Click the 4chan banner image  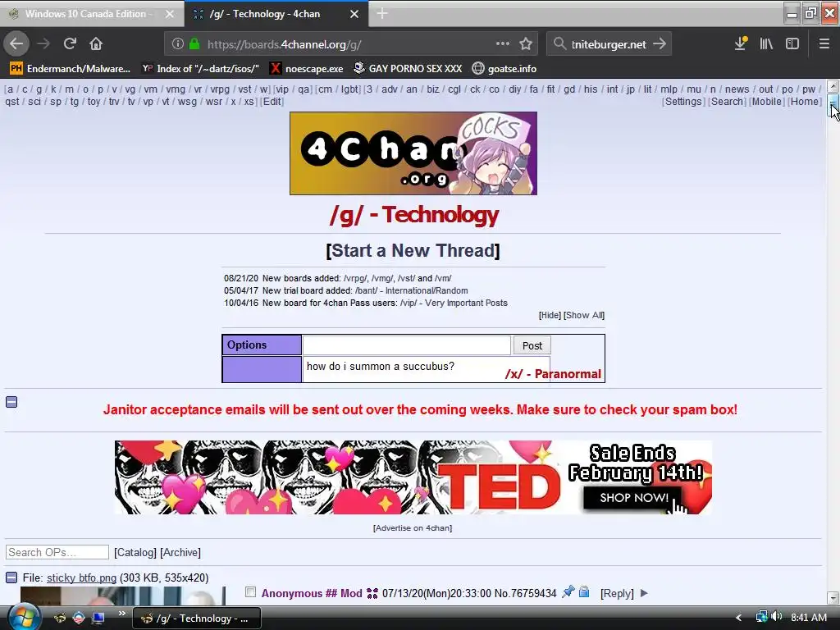coord(413,153)
